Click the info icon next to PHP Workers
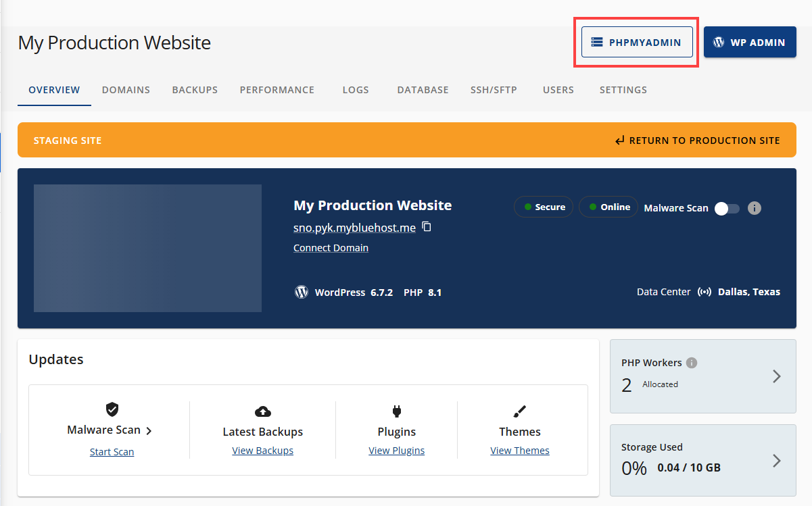The width and height of the screenshot is (812, 506). pos(691,363)
